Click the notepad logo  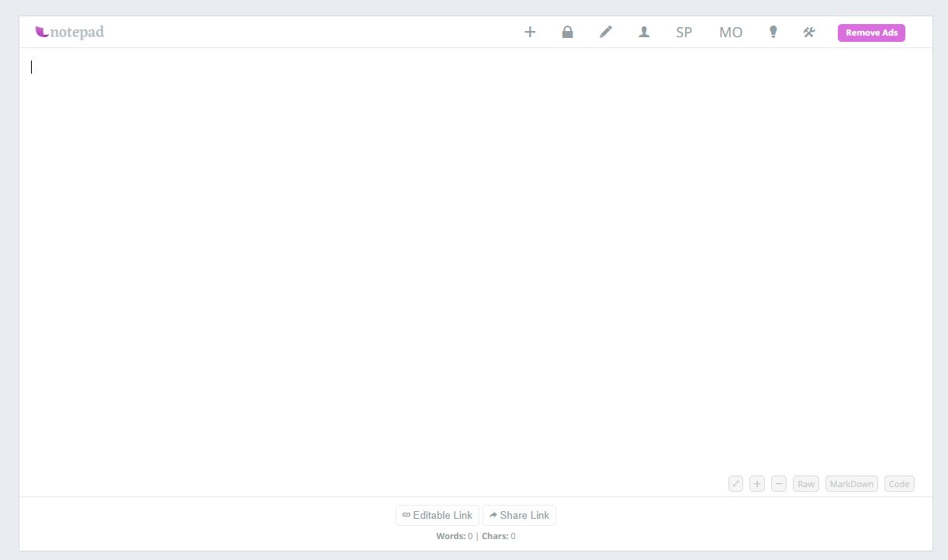[x=70, y=32]
